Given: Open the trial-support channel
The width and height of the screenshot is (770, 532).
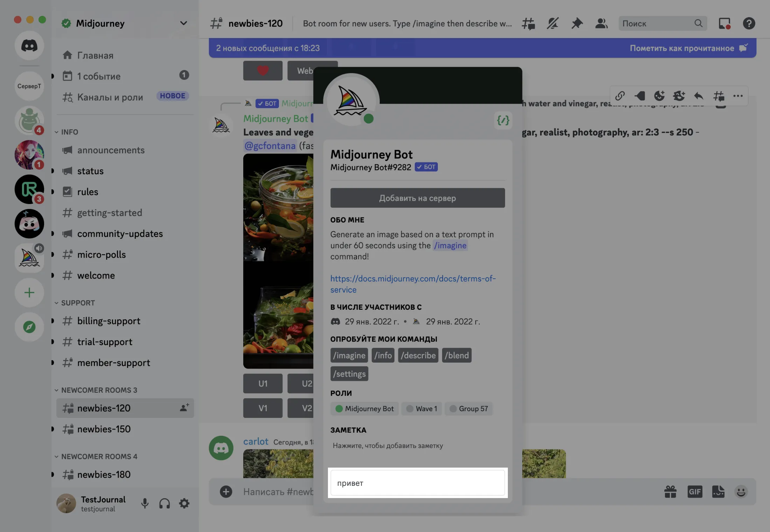Looking at the screenshot, I should pyautogui.click(x=125, y=342).
